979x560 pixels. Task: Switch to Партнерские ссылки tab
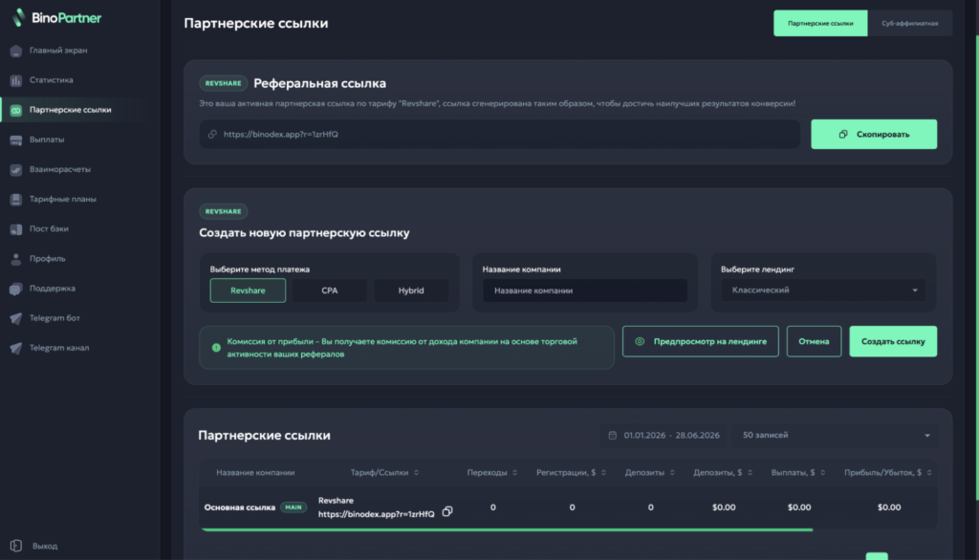click(x=820, y=23)
